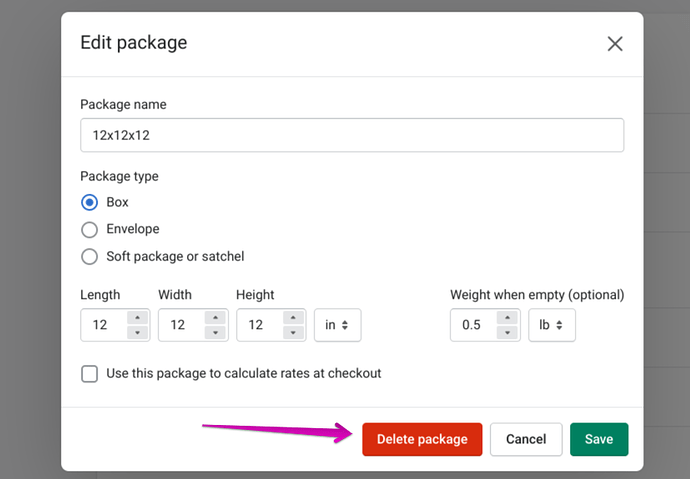Select the Envelope package type
Viewport: 690px width, 479px height.
point(89,229)
